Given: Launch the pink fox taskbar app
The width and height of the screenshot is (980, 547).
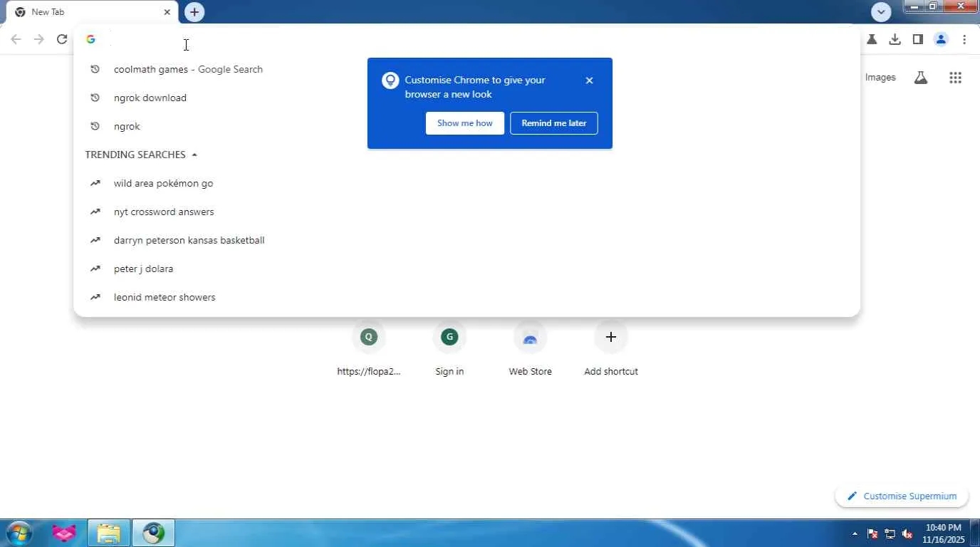Looking at the screenshot, I should 64,533.
